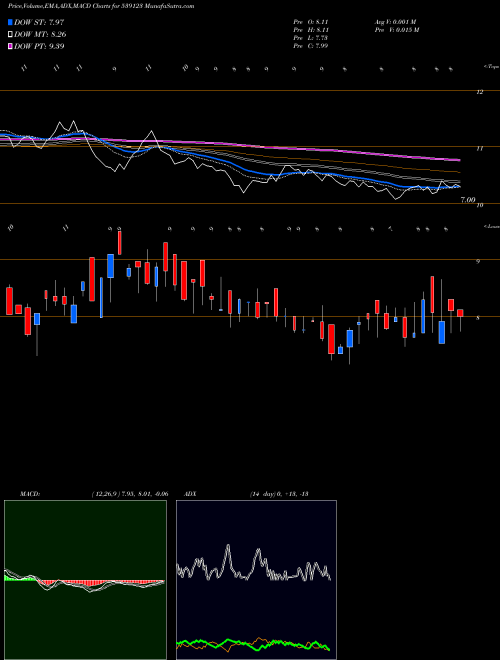Click the 'Pre V: 0.015 M' volume text
Screen dimensions: 500x660
click(x=396, y=30)
